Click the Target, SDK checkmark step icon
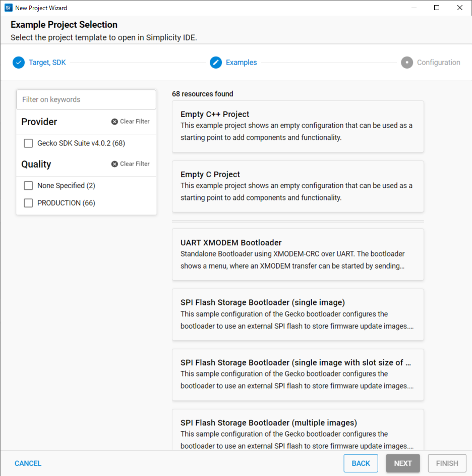 coord(19,63)
